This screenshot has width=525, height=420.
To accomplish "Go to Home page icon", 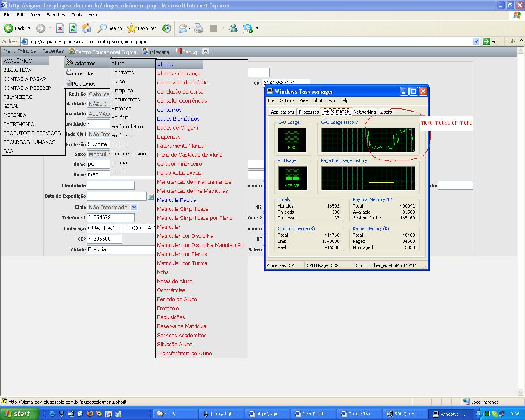I will click(x=86, y=28).
